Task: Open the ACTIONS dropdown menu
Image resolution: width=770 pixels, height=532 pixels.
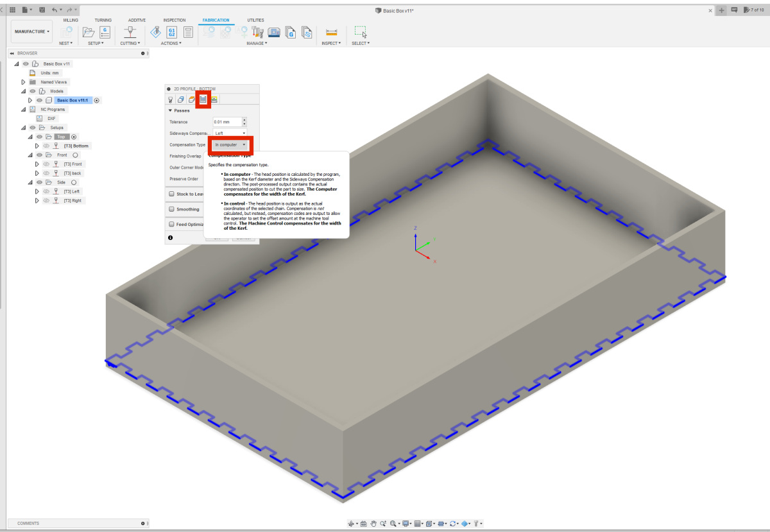Action: (171, 43)
